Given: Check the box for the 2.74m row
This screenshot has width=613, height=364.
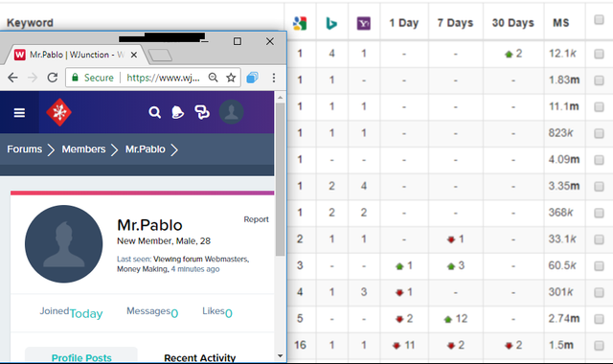Looking at the screenshot, I should [x=599, y=319].
